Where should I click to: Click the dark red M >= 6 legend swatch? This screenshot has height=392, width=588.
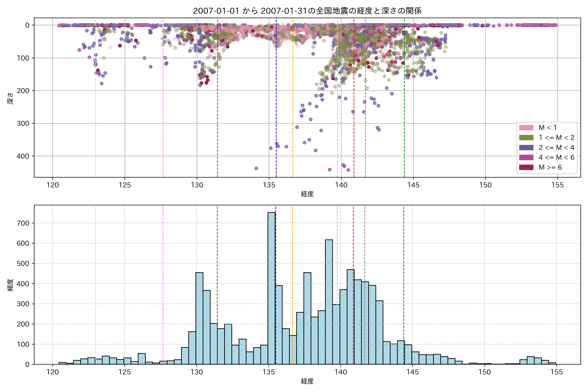coord(526,167)
